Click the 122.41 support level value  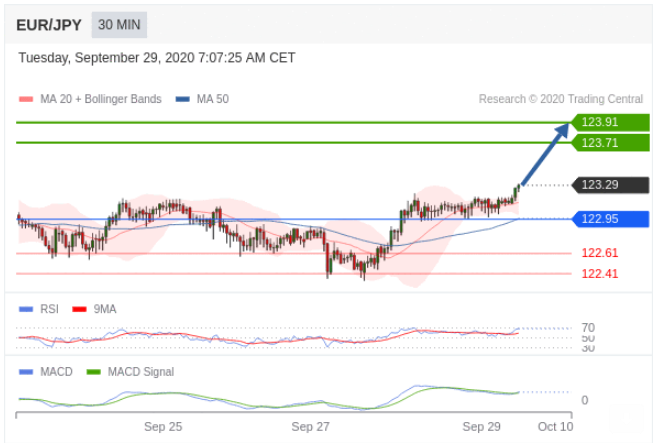click(600, 274)
